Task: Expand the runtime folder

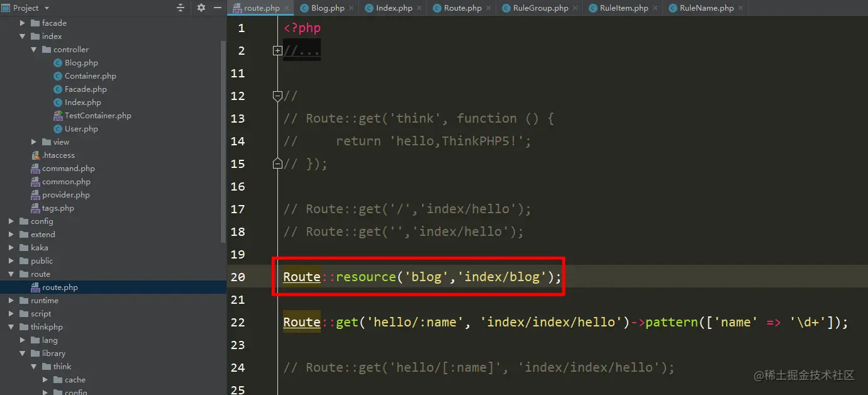Action: pyautogui.click(x=11, y=300)
